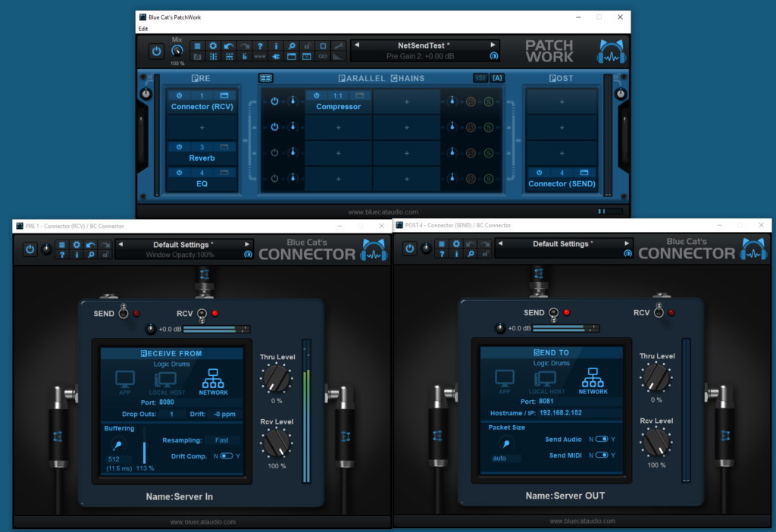Select NETWORK mode under Receive From
The height and width of the screenshot is (532, 776).
coord(213,382)
